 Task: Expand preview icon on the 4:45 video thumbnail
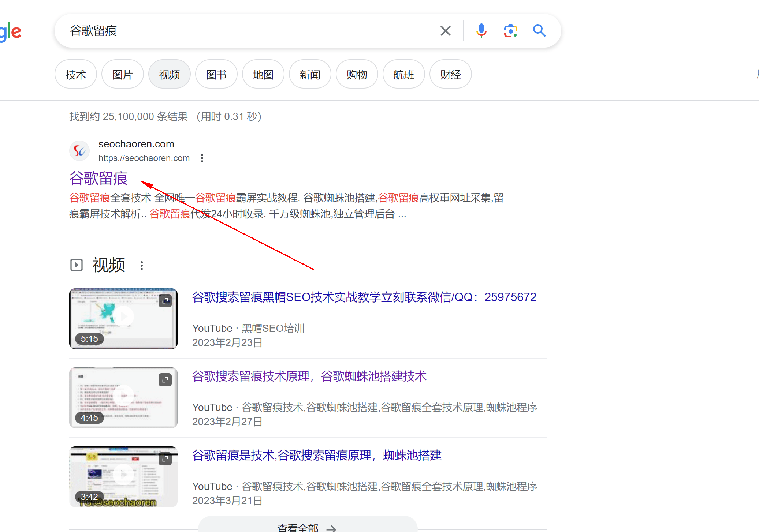click(165, 380)
